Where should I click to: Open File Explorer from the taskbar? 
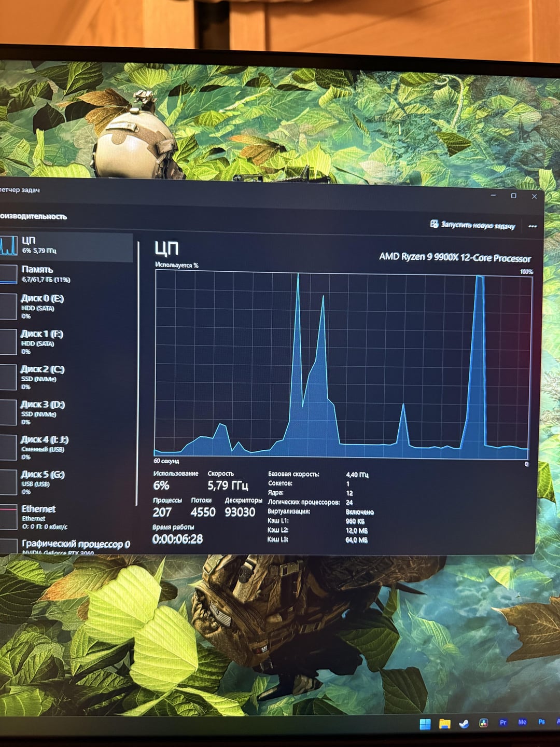pyautogui.click(x=445, y=724)
